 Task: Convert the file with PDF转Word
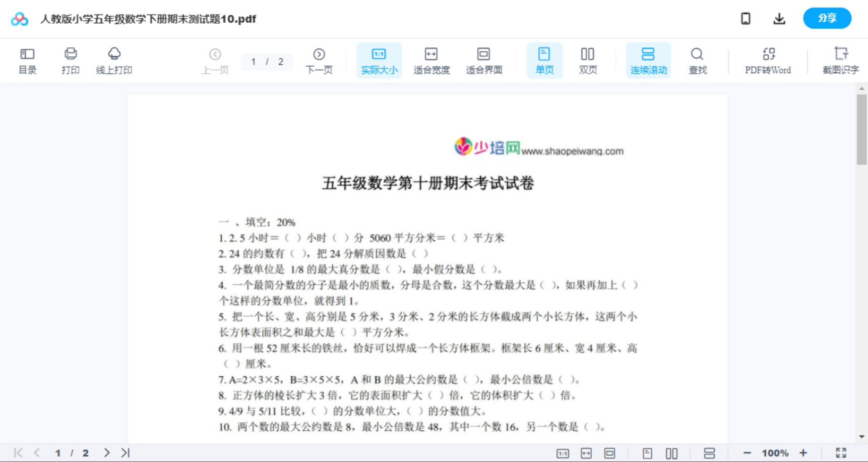767,60
